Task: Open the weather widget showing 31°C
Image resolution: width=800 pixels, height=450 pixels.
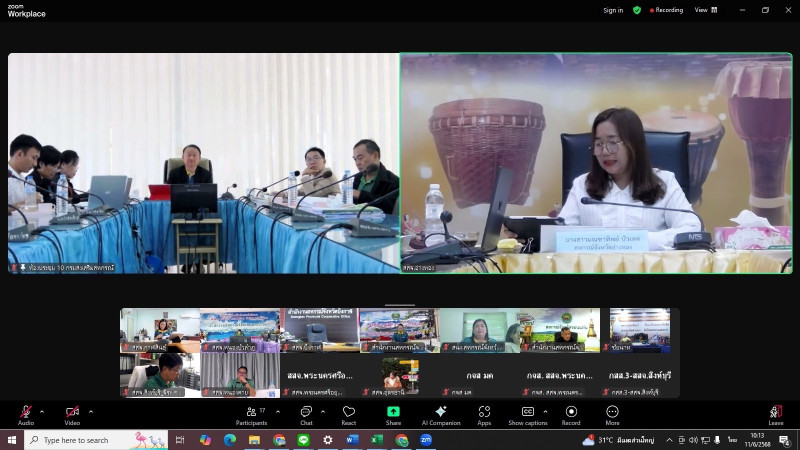Action: point(618,440)
